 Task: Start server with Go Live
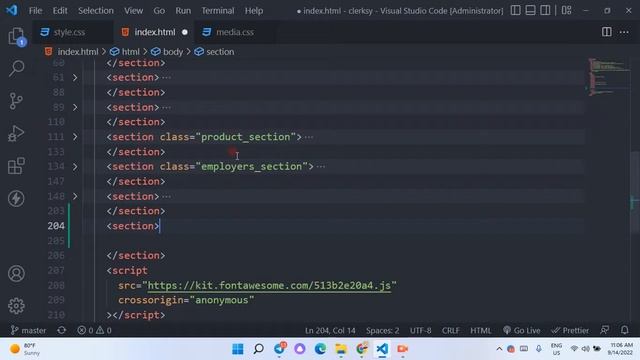click(x=522, y=330)
